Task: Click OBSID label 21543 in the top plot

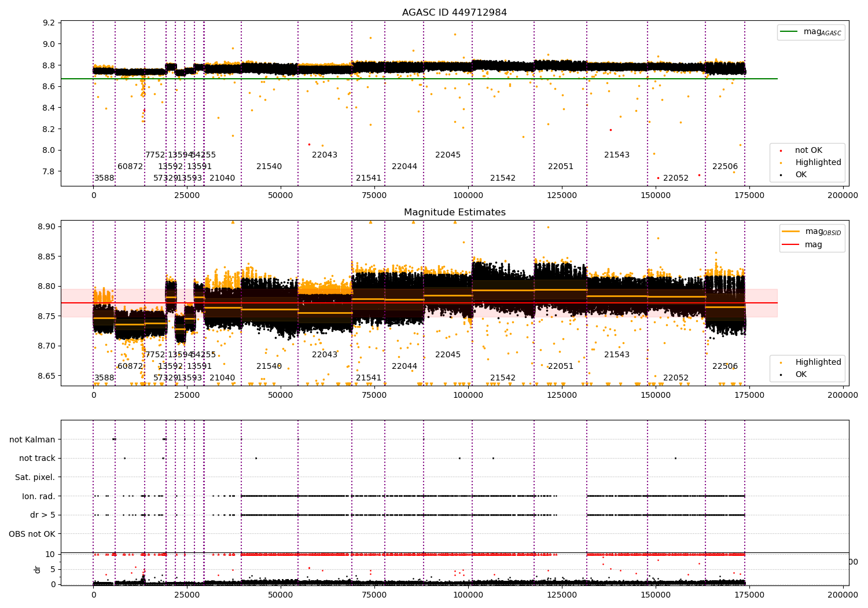Action: click(617, 155)
